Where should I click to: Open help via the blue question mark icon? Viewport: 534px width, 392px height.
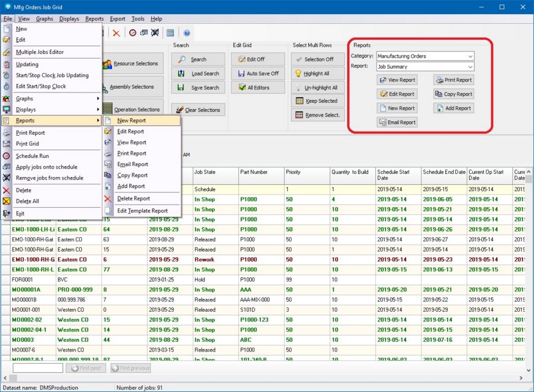coord(187,33)
